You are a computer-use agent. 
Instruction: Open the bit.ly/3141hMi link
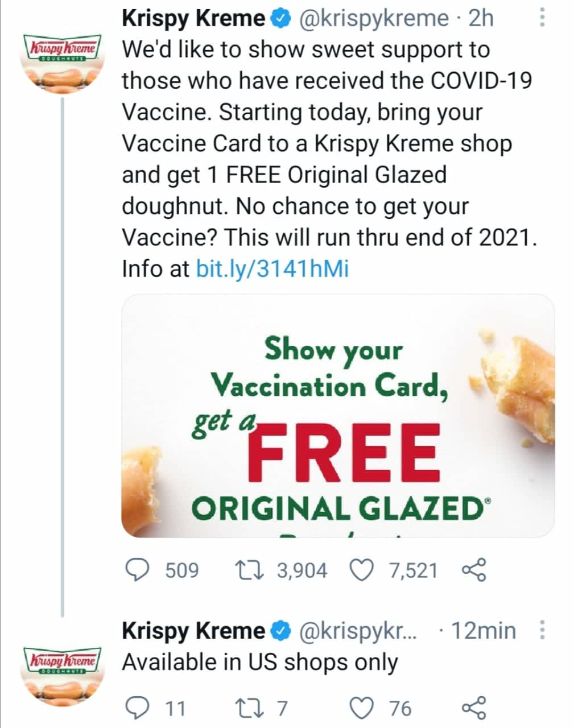point(272,268)
